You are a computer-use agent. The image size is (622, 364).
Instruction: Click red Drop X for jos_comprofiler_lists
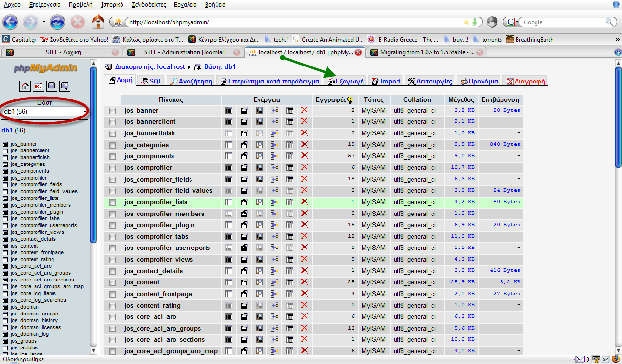point(305,201)
